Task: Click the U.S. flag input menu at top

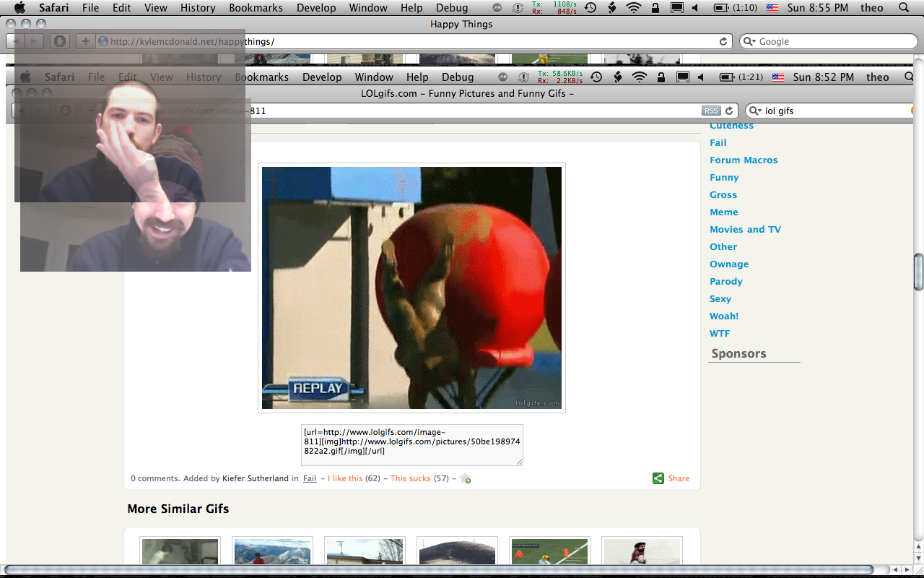Action: pyautogui.click(x=772, y=8)
